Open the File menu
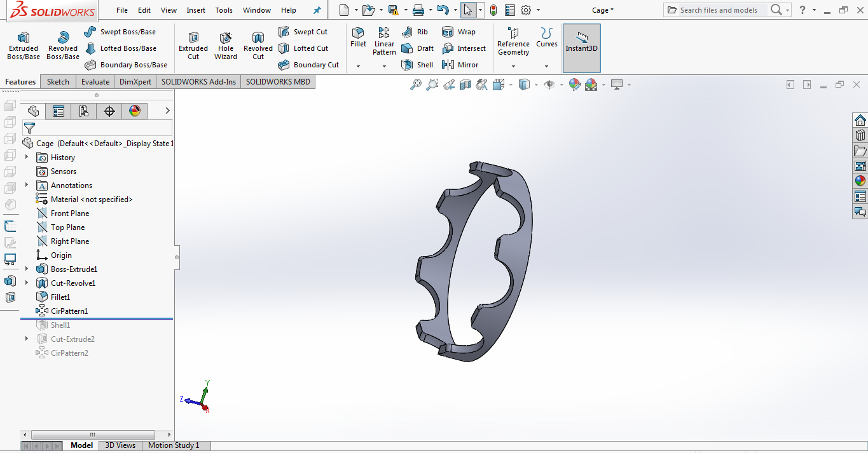 pos(122,10)
